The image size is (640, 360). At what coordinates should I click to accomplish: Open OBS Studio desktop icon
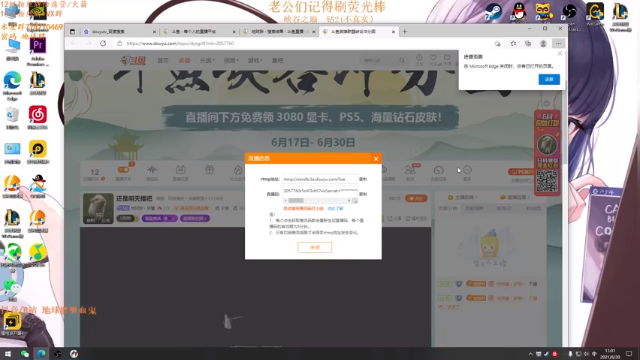pyautogui.click(x=569, y=11)
